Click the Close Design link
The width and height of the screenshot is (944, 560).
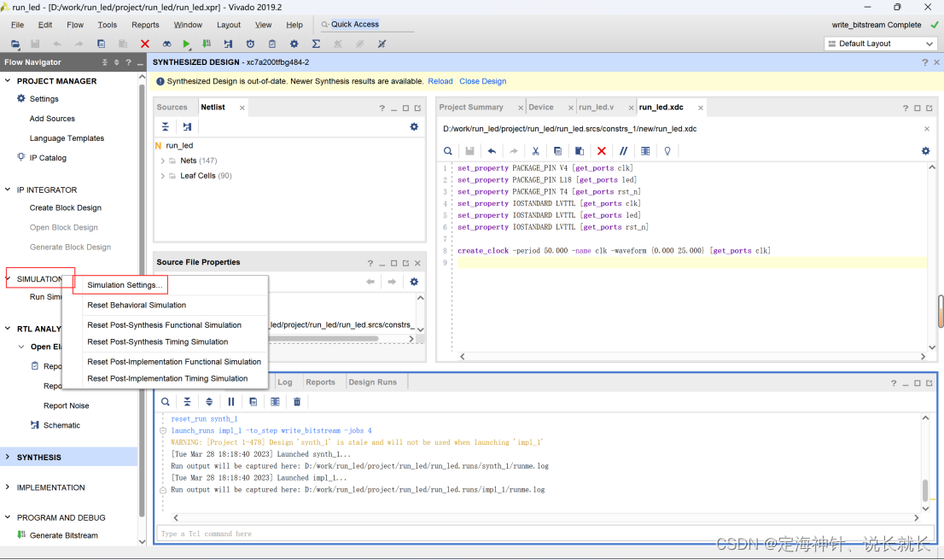(483, 81)
